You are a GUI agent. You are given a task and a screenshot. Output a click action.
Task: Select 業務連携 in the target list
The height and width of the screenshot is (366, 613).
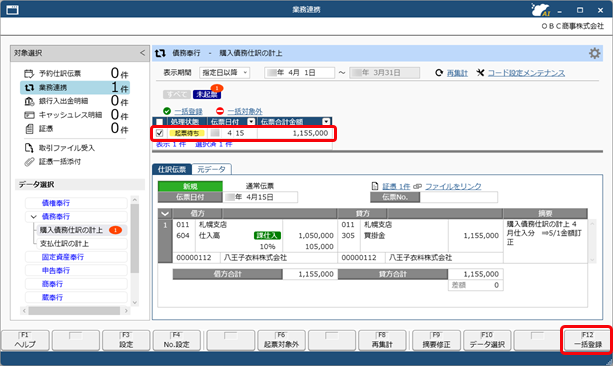(x=75, y=88)
